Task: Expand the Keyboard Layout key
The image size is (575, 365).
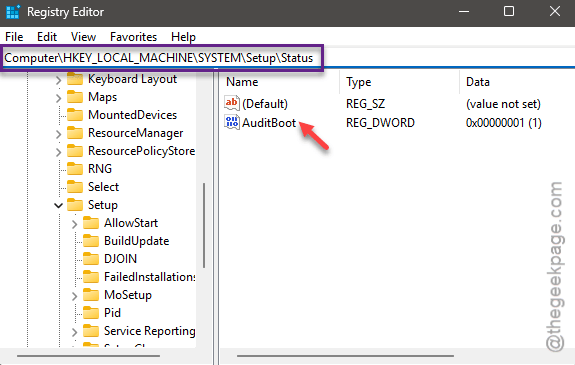Action: tap(58, 80)
